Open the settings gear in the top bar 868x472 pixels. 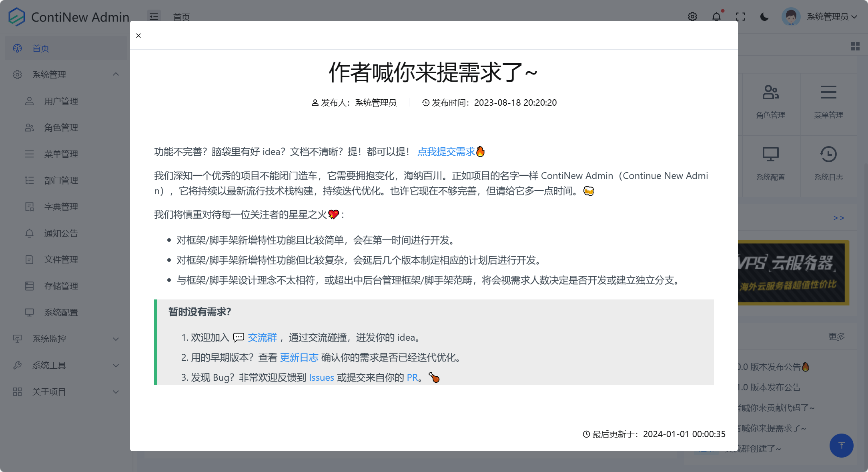(692, 16)
